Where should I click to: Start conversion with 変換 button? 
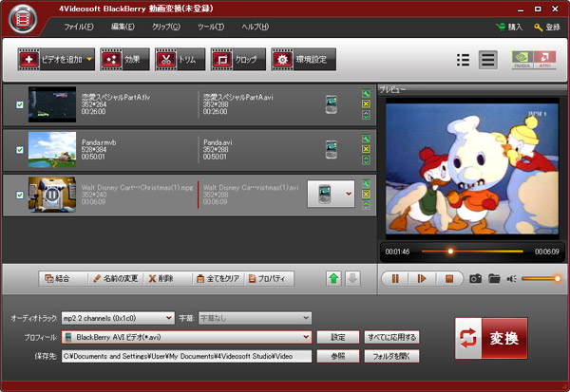click(x=491, y=338)
